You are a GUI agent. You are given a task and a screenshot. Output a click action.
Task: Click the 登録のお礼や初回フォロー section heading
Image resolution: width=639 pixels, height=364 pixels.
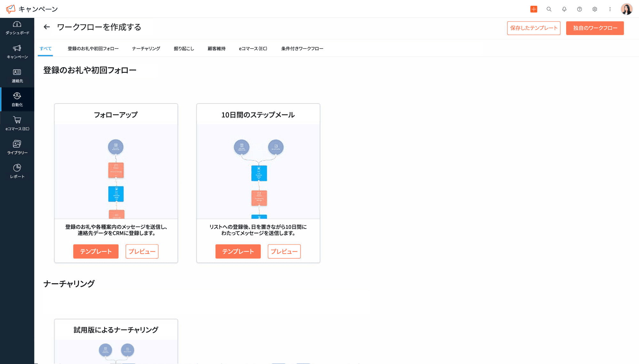click(x=90, y=70)
